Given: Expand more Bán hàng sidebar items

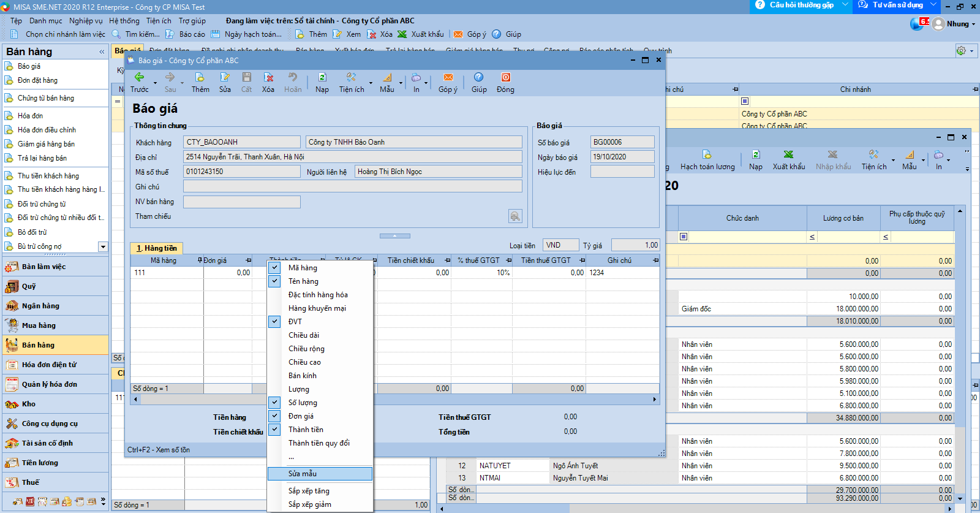Looking at the screenshot, I should 103,246.
